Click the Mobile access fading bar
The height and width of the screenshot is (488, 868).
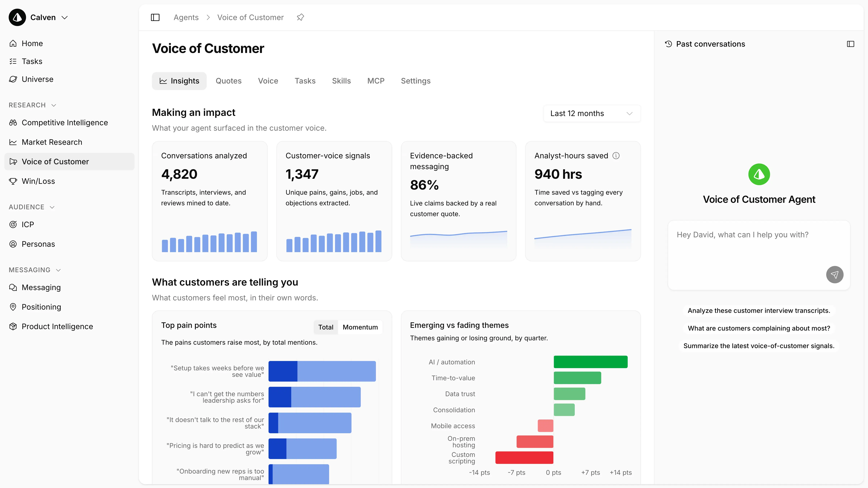point(545,426)
